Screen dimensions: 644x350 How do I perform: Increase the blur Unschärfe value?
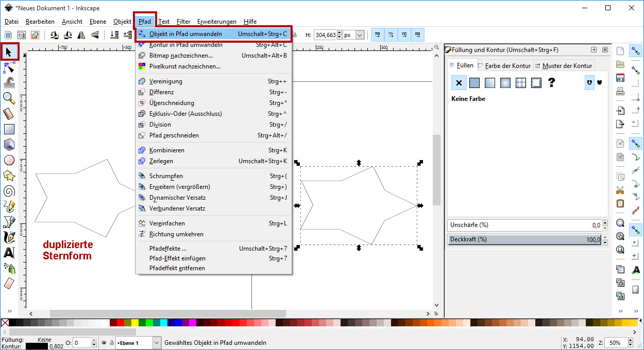pyautogui.click(x=605, y=223)
